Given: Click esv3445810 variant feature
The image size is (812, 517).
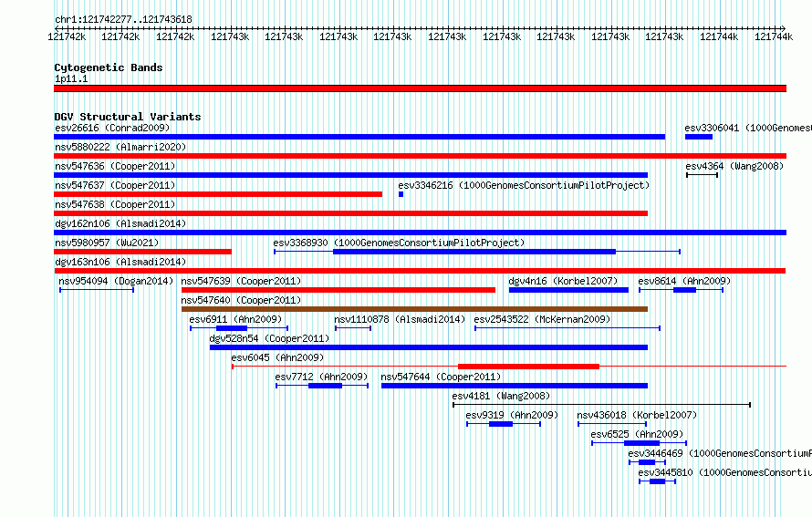Looking at the screenshot, I should pos(658,481).
